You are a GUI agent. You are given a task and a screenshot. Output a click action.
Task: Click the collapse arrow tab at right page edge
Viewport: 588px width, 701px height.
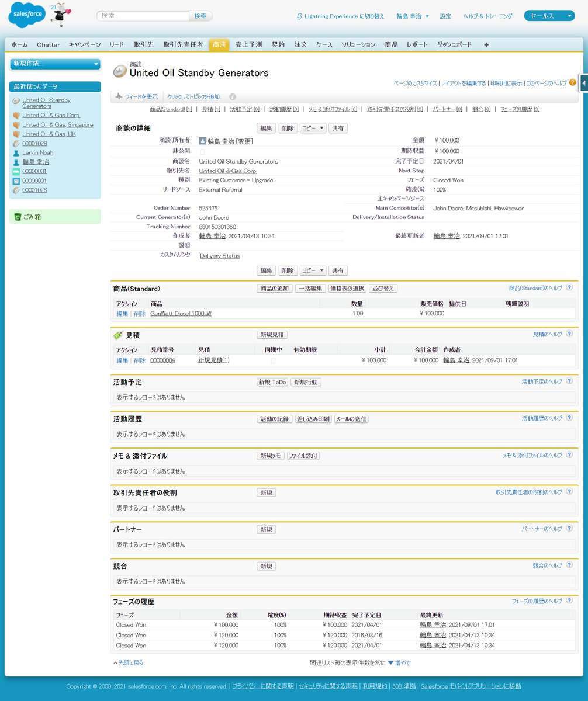coord(584,84)
